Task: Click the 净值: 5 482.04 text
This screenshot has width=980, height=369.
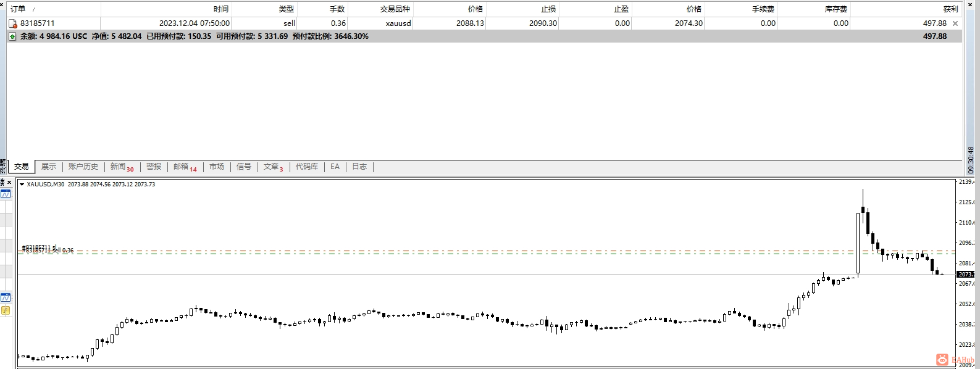Action: (117, 36)
